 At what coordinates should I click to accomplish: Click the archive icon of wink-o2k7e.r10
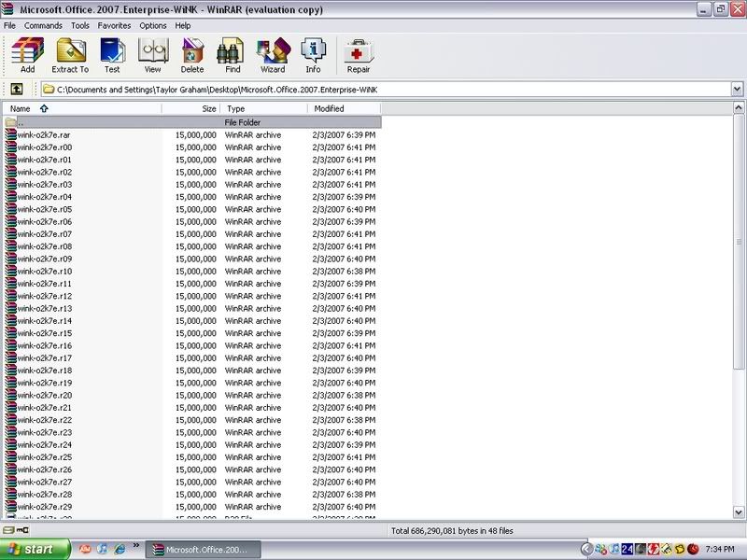tap(10, 271)
